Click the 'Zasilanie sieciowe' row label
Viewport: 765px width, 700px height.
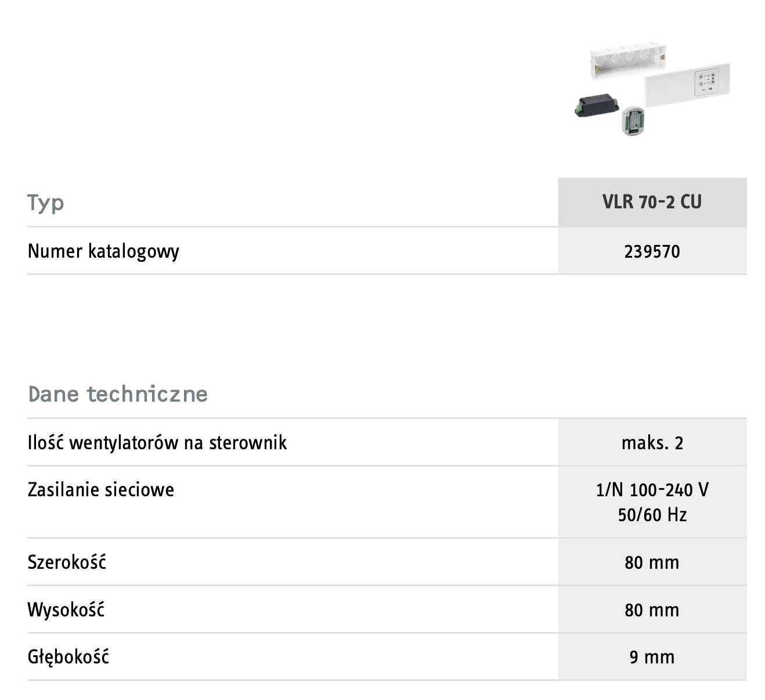coord(101,490)
